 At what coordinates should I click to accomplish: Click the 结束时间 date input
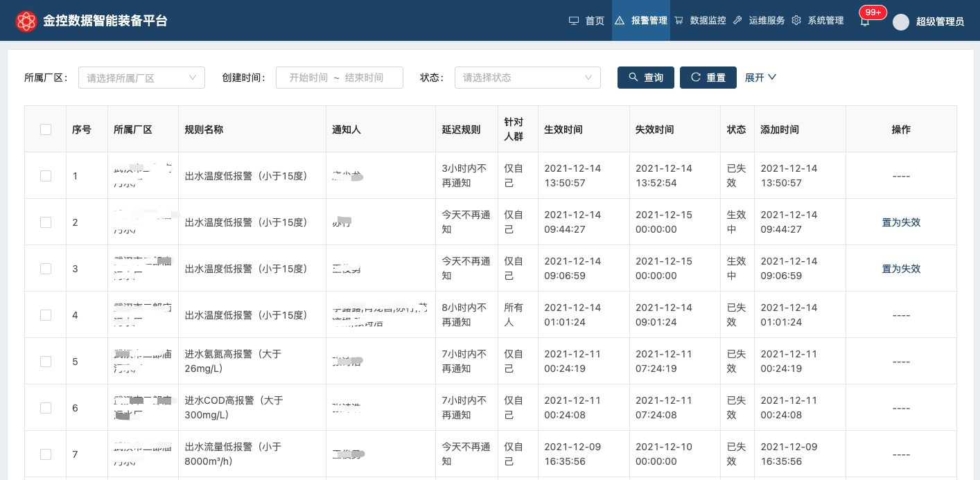point(365,78)
